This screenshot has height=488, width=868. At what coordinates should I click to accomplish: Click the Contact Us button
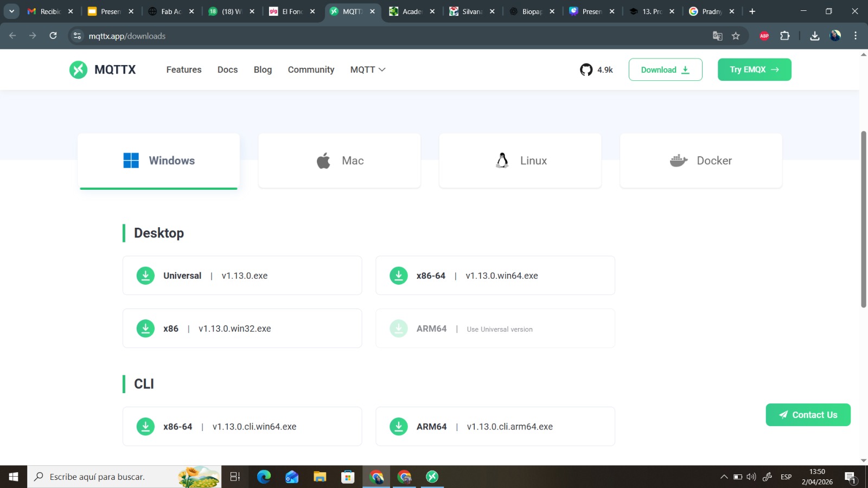[x=808, y=415]
